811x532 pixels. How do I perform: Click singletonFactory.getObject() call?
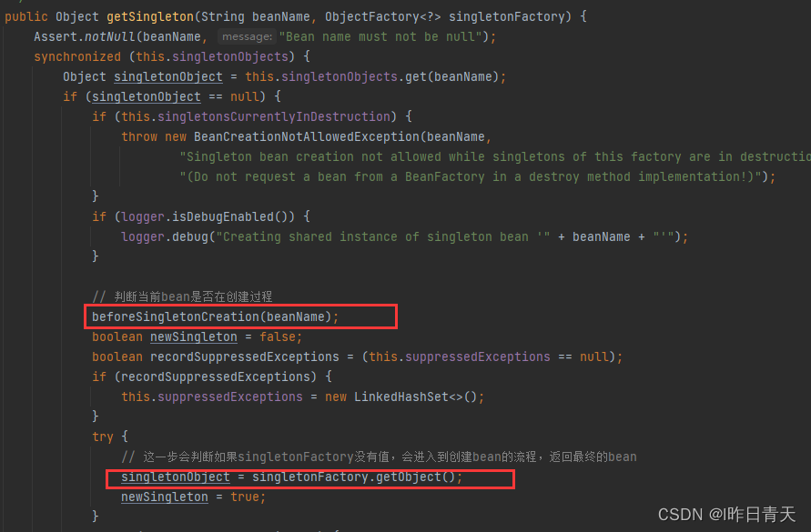(354, 477)
